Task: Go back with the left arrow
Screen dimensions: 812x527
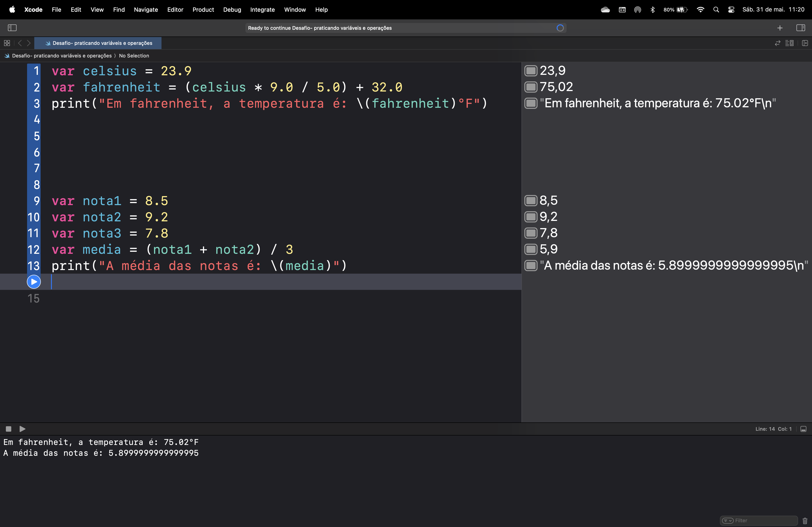Action: click(20, 43)
